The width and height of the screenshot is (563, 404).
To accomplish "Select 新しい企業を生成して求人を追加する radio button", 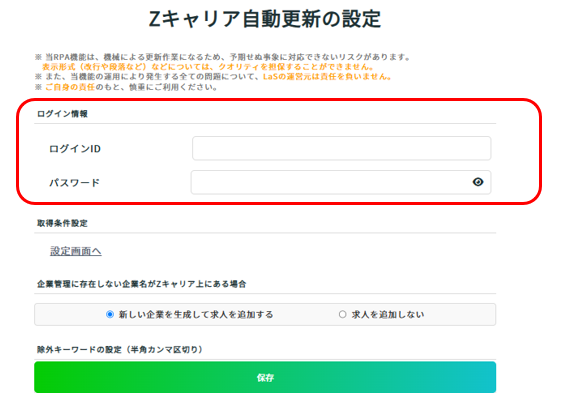I will pos(110,315).
